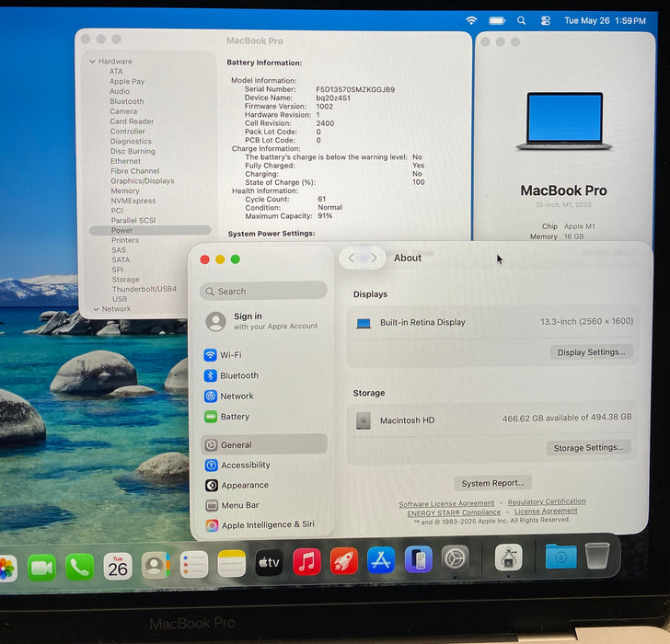Click the MacBook Pro laptop image
The image size is (670, 644).
pyautogui.click(x=564, y=121)
